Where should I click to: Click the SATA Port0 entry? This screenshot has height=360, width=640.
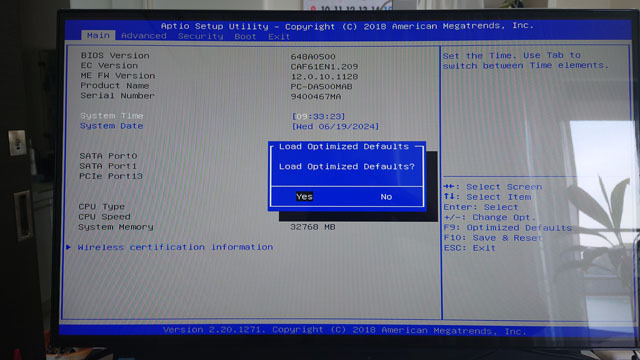[108, 156]
